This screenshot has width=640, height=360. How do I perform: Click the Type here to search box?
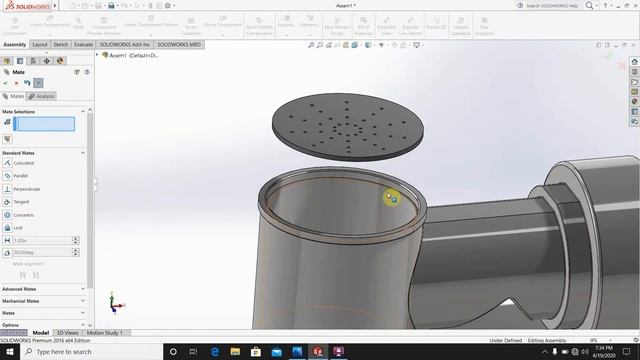coord(91,351)
